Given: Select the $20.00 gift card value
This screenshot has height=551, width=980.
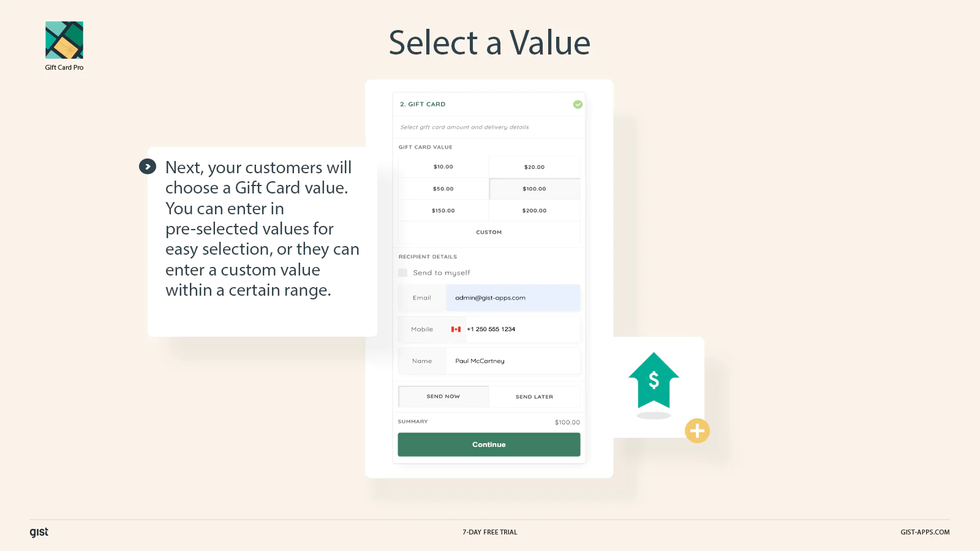Looking at the screenshot, I should click(534, 167).
